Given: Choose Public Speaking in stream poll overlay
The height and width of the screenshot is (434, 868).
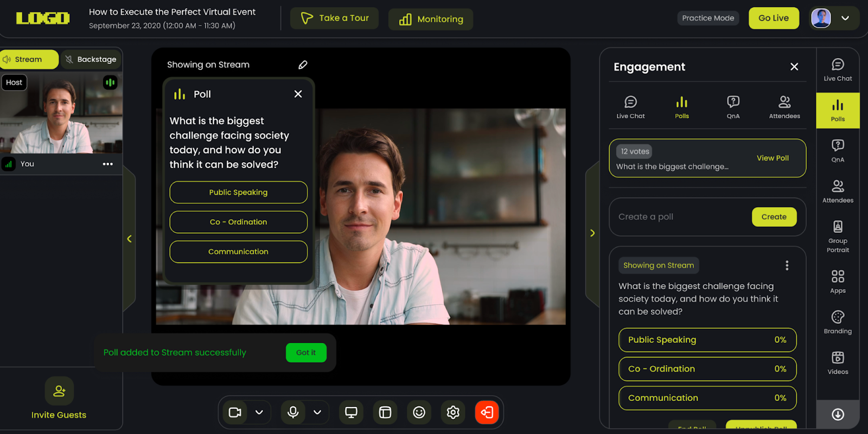Looking at the screenshot, I should 239,192.
